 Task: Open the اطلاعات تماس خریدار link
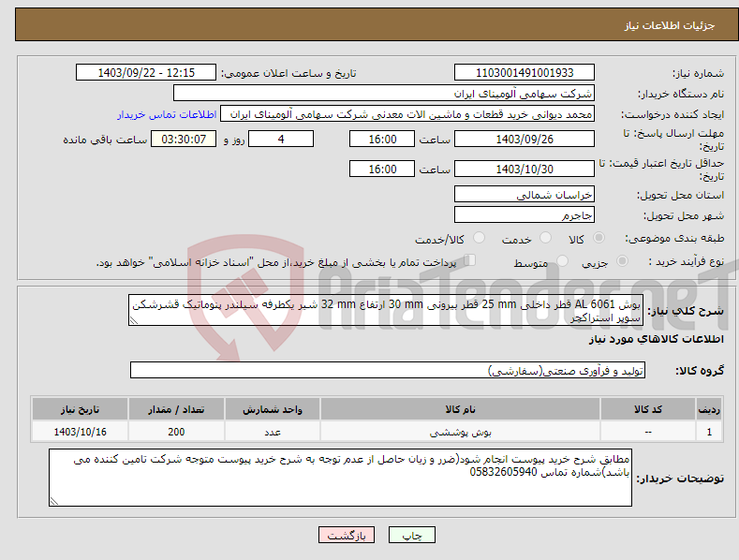[167, 114]
